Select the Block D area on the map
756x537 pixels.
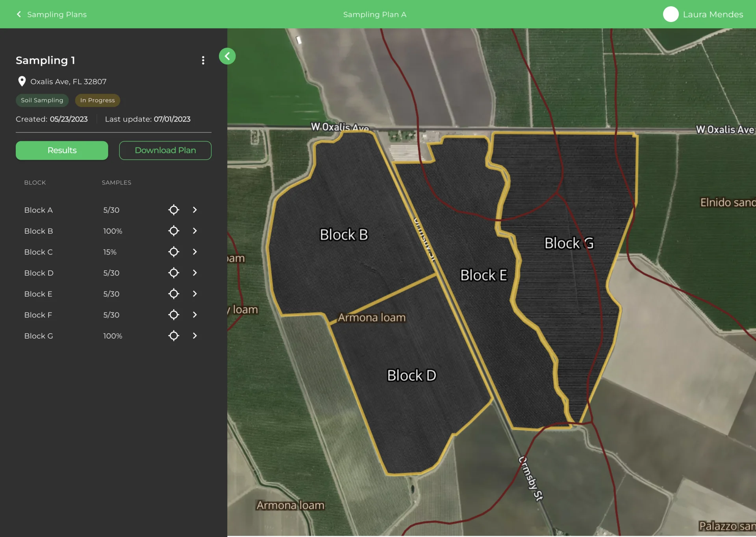pos(411,375)
